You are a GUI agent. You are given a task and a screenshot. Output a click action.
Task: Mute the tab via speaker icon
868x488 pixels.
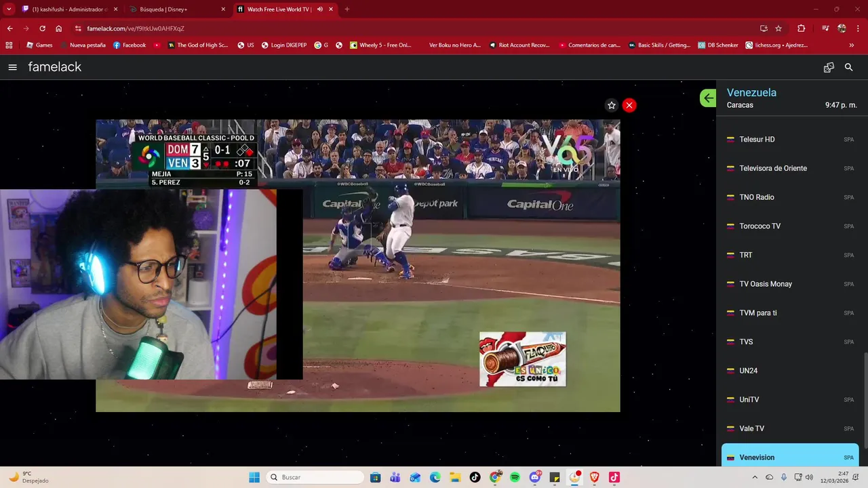coord(319,9)
